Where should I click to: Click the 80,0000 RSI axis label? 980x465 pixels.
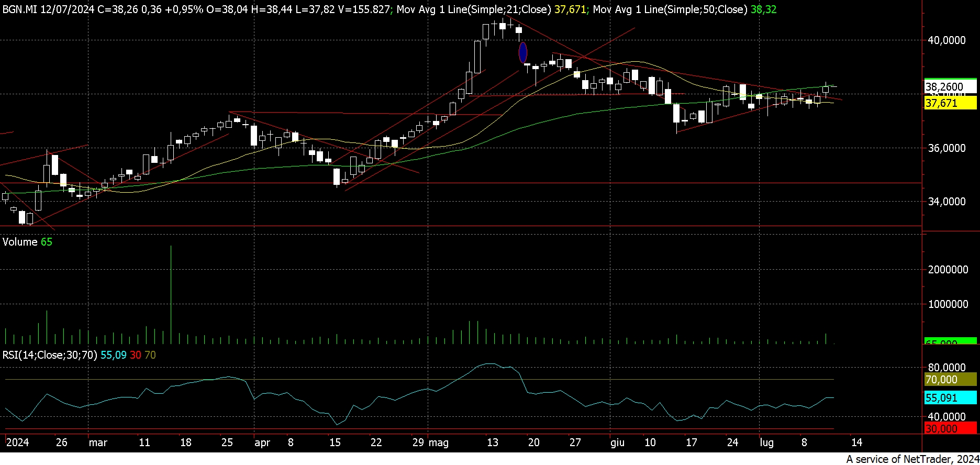(x=946, y=368)
